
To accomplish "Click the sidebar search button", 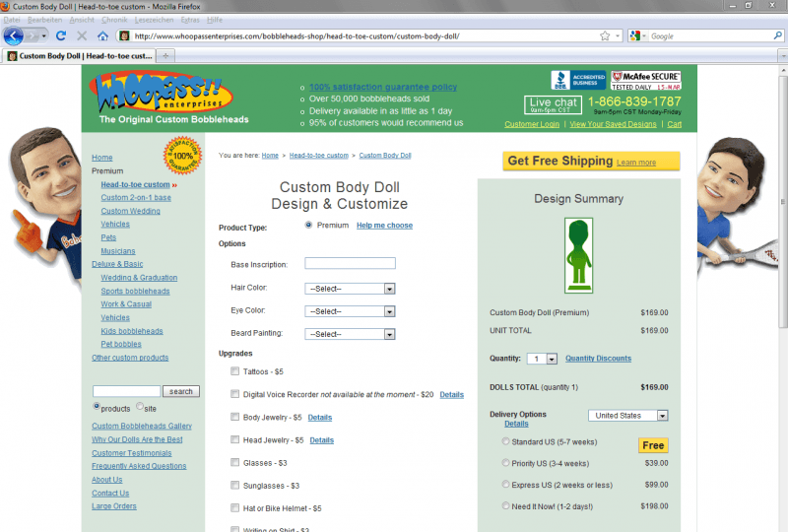I will coord(181,391).
